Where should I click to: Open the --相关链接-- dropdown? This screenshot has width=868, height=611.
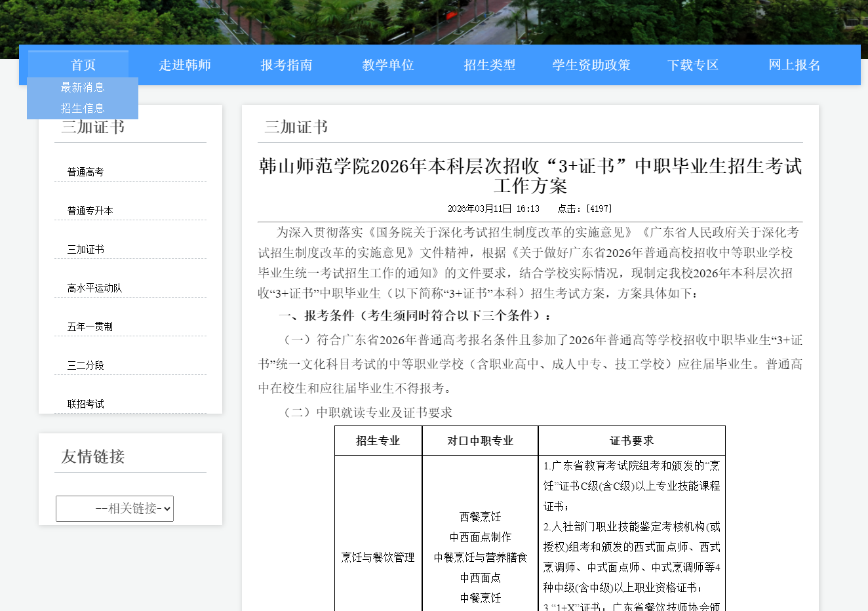[114, 508]
